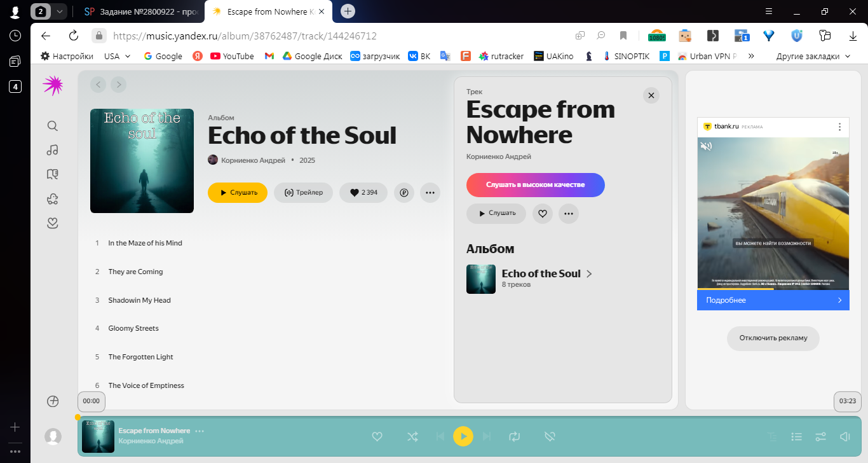Play the album Трейлер
This screenshot has height=463, width=868.
[303, 193]
